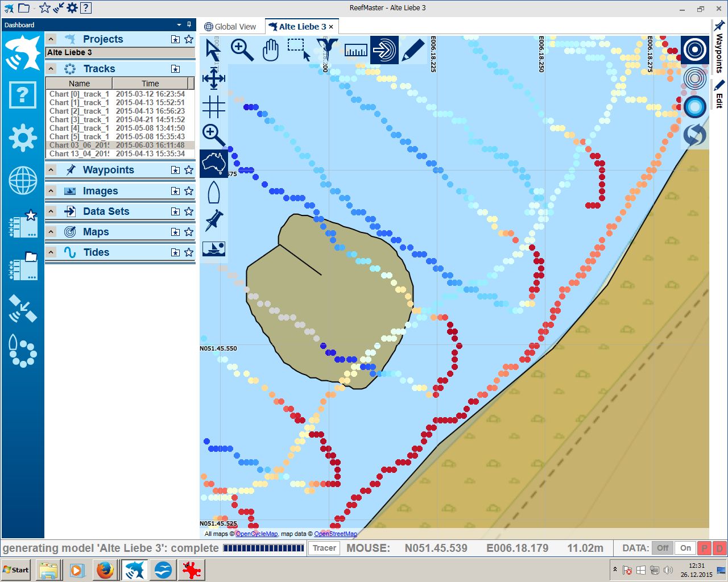Open the OpenStreetMap attribution link
Image resolution: width=728 pixels, height=582 pixels.
tap(336, 534)
